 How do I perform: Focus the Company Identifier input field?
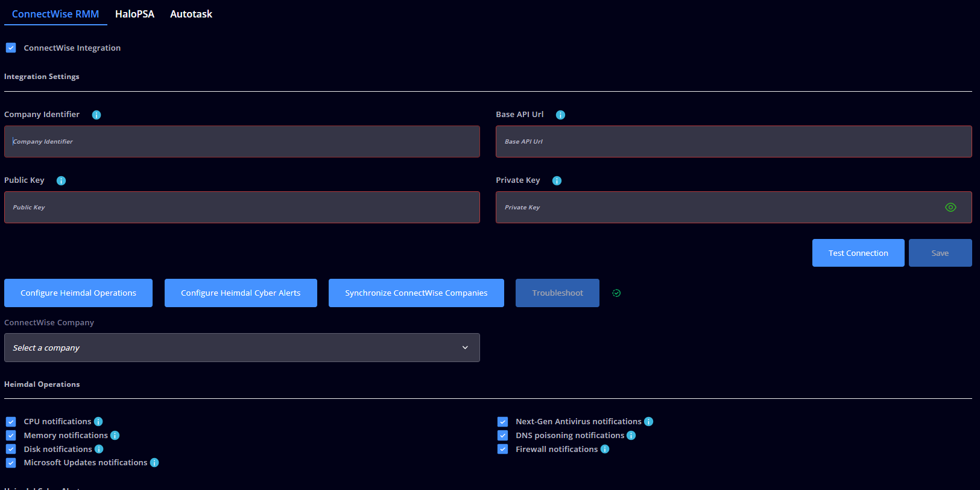tap(242, 142)
